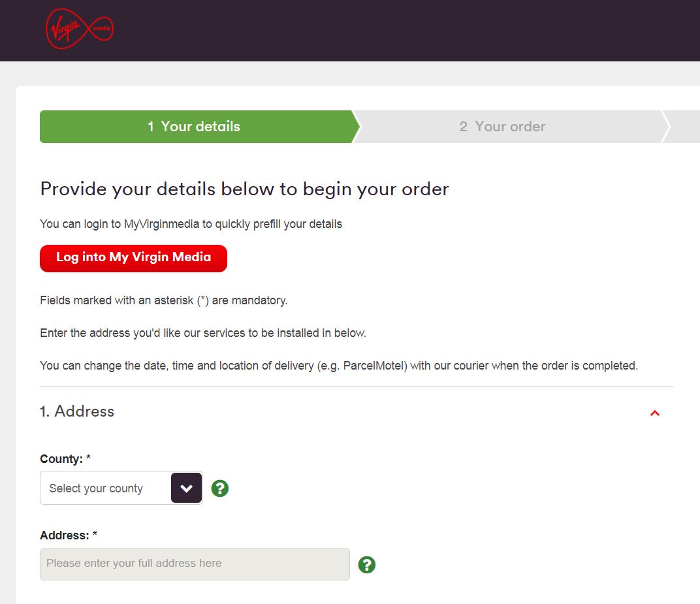
Task: Click the green question mark beside the county field
Action: [219, 488]
